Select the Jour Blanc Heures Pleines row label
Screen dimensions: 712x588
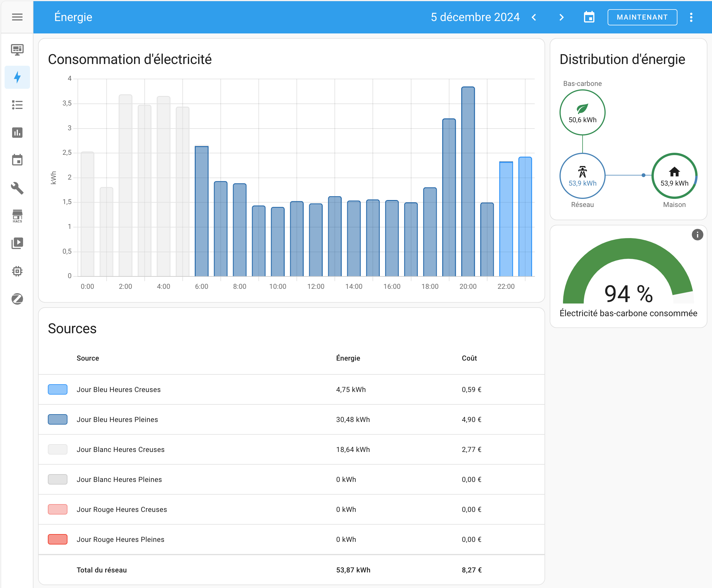[119, 480]
